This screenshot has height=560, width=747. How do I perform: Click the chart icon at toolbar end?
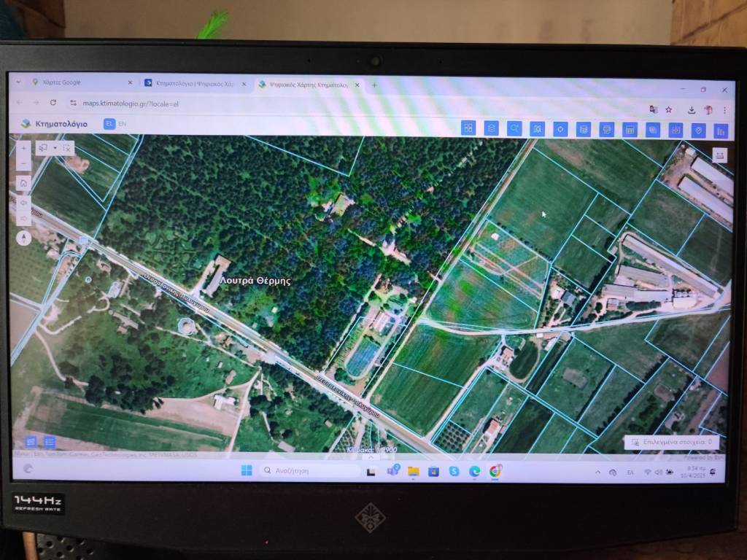click(x=721, y=131)
